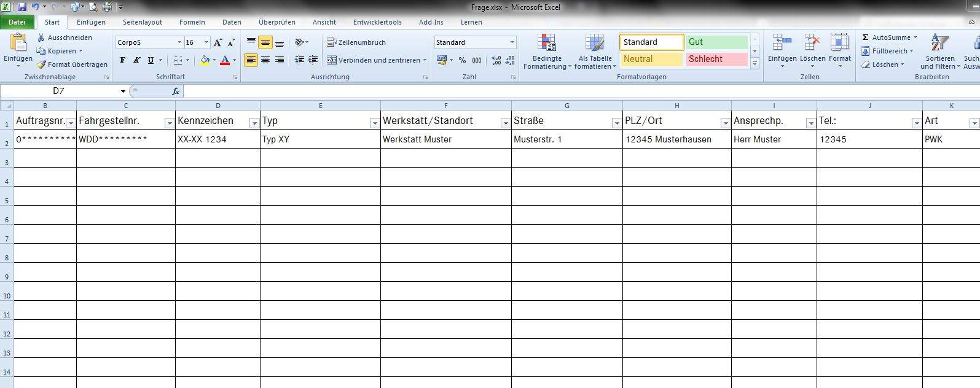Align text right
980x388 pixels.
click(279, 60)
